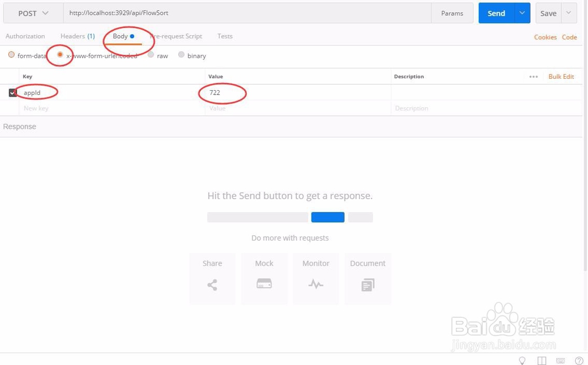Toggle the two-pane layout icon

point(541,360)
